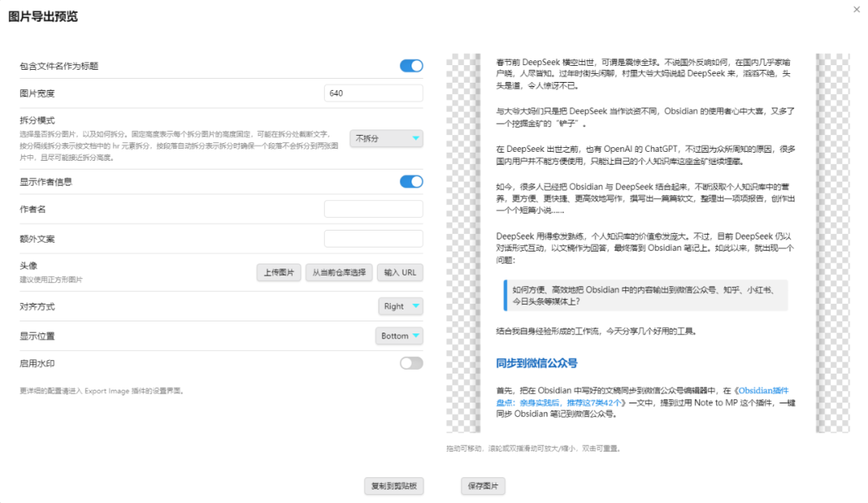The width and height of the screenshot is (868, 503).
Task: Open the 显示位置 dropdown showing Bottom
Action: coord(399,336)
